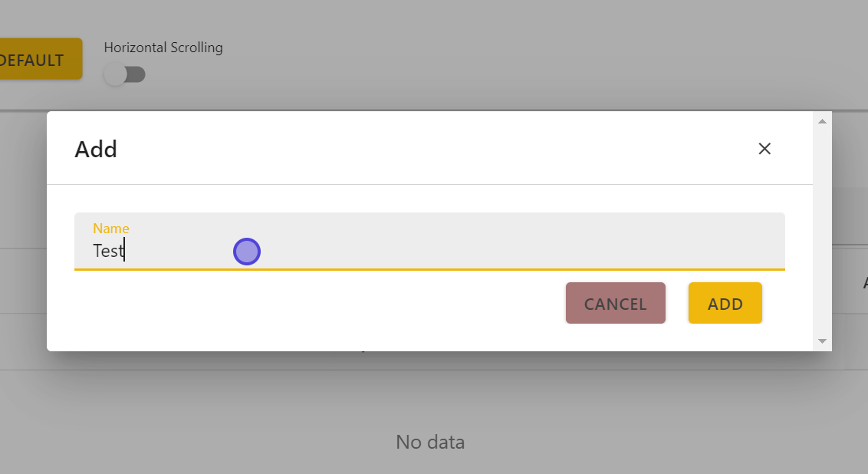Click the Name input field
This screenshot has width=868, height=474.
click(x=429, y=250)
